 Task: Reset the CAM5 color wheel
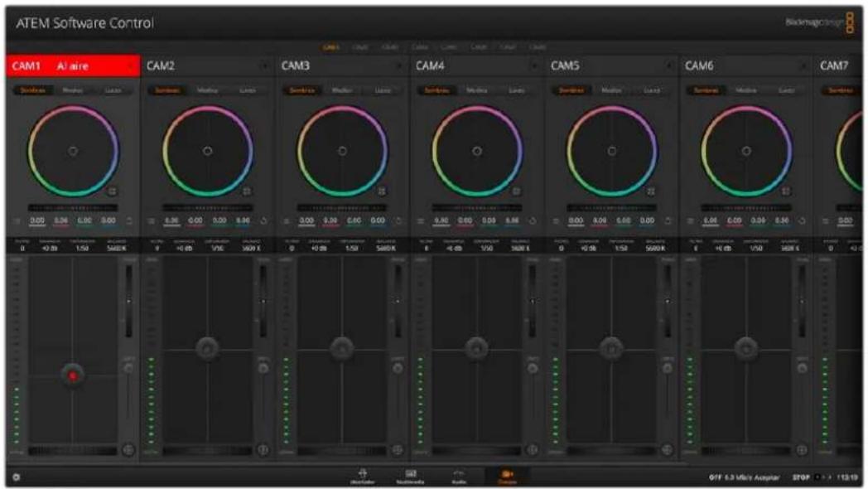point(651,191)
